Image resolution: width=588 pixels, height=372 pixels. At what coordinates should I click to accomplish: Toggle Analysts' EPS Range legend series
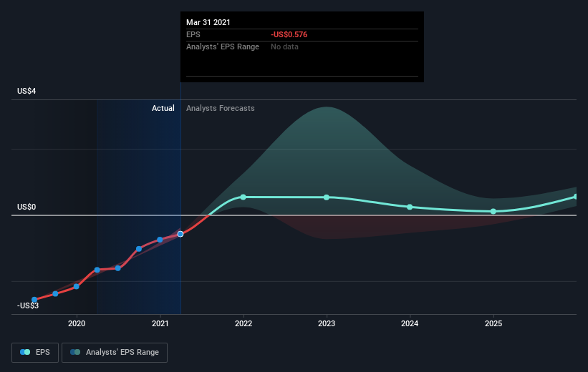(115, 352)
